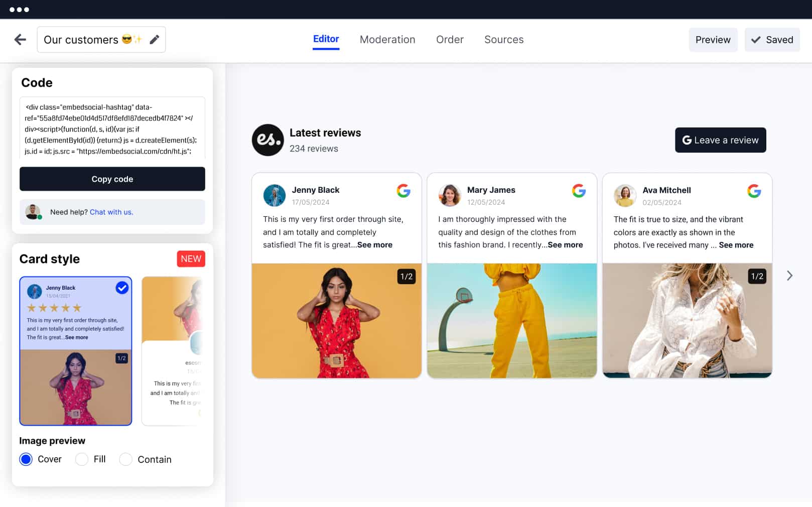Image resolution: width=812 pixels, height=507 pixels.
Task: Expand Ava Mitchell's review with See more
Action: (736, 245)
